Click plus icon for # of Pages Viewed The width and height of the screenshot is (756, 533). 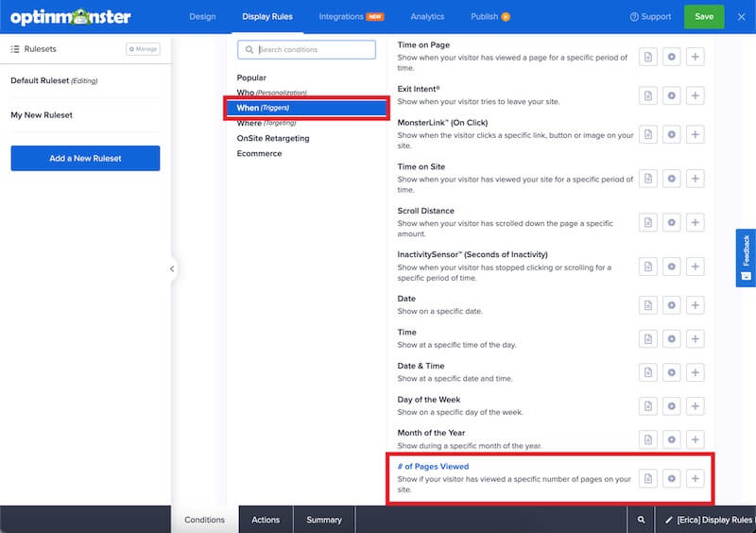(696, 478)
